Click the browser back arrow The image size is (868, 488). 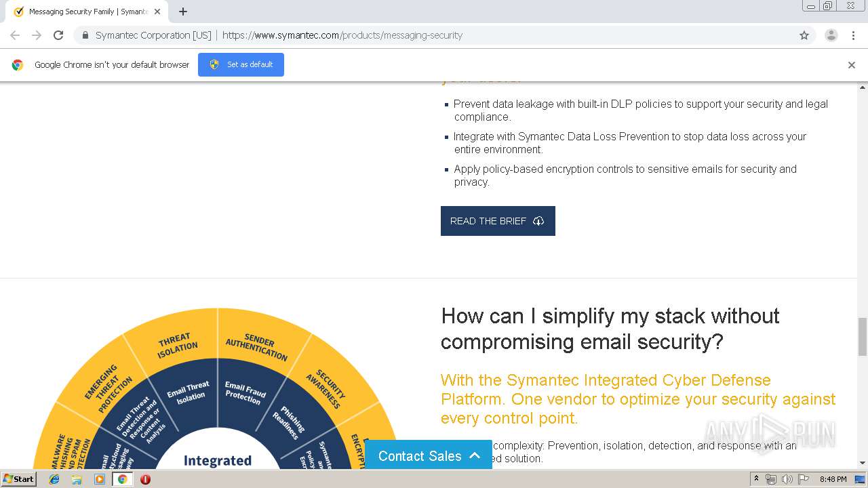pyautogui.click(x=15, y=35)
